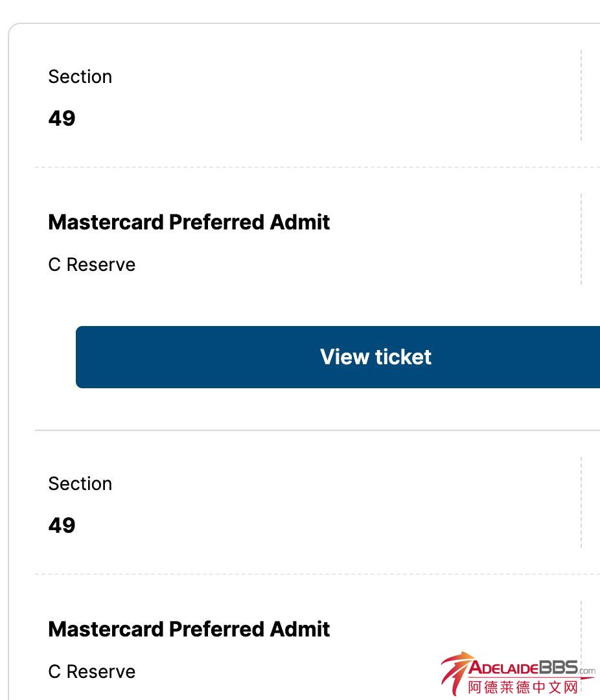Click the rounded top-left corner of the ticket card
This screenshot has width=600, height=700.
click(12, 28)
